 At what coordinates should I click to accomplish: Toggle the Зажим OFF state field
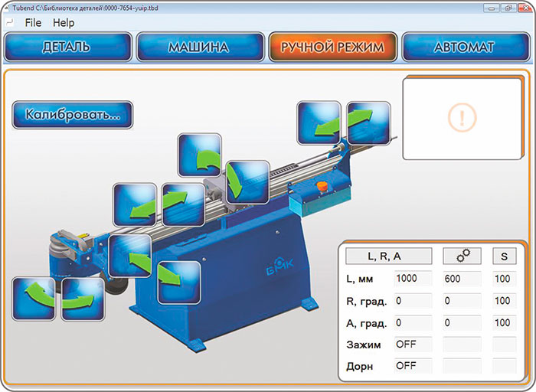tap(413, 345)
